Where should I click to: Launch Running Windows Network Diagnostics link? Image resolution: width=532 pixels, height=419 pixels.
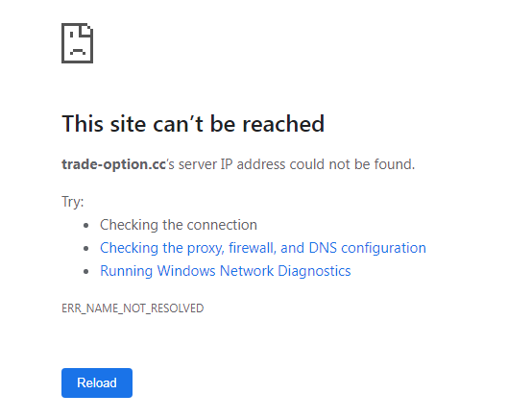point(226,271)
